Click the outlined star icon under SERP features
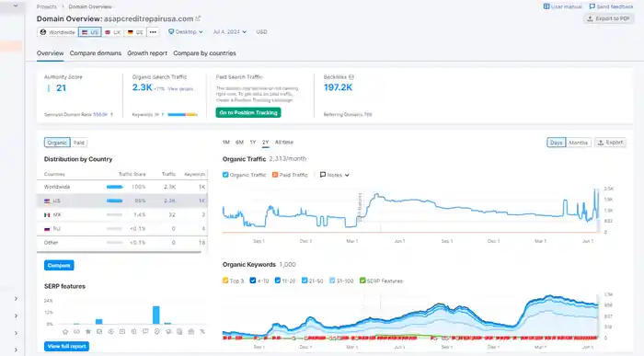 click(65, 331)
